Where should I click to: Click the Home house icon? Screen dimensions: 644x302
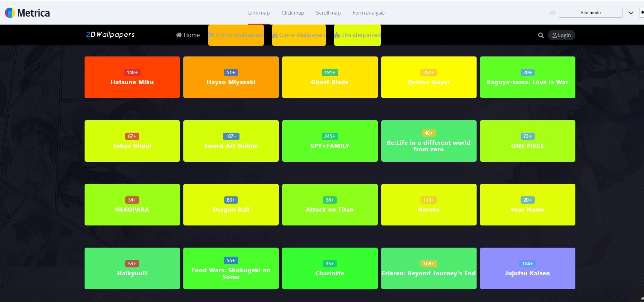(179, 35)
